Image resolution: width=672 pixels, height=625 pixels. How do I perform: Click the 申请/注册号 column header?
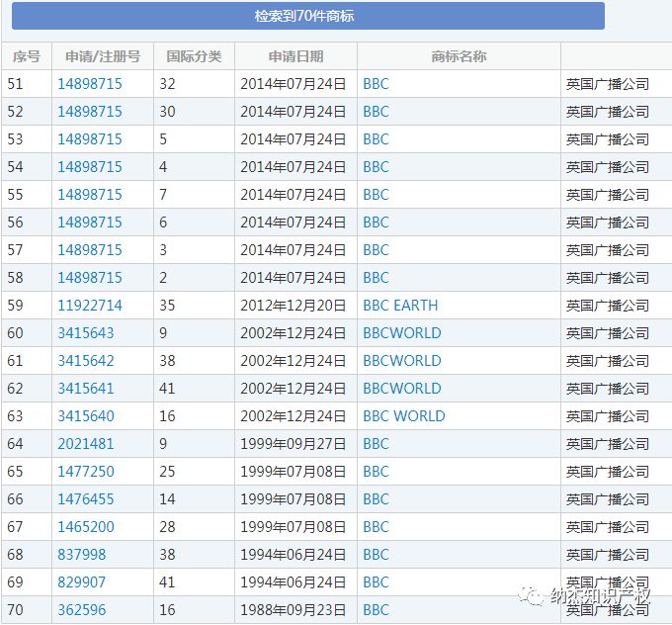click(103, 56)
